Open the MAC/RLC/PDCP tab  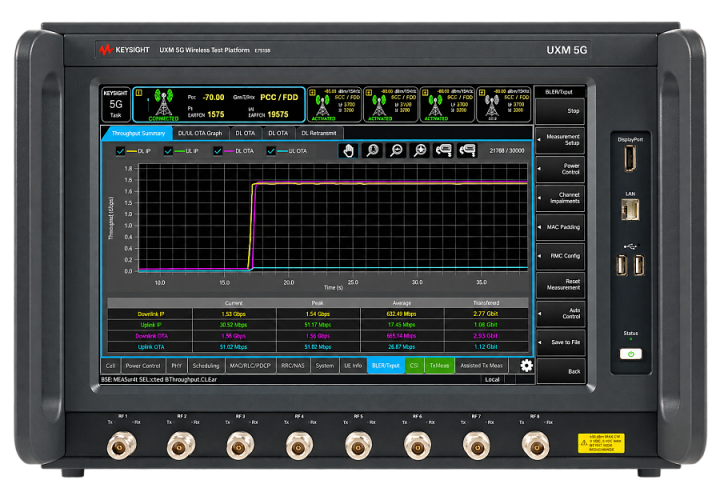pos(250,366)
